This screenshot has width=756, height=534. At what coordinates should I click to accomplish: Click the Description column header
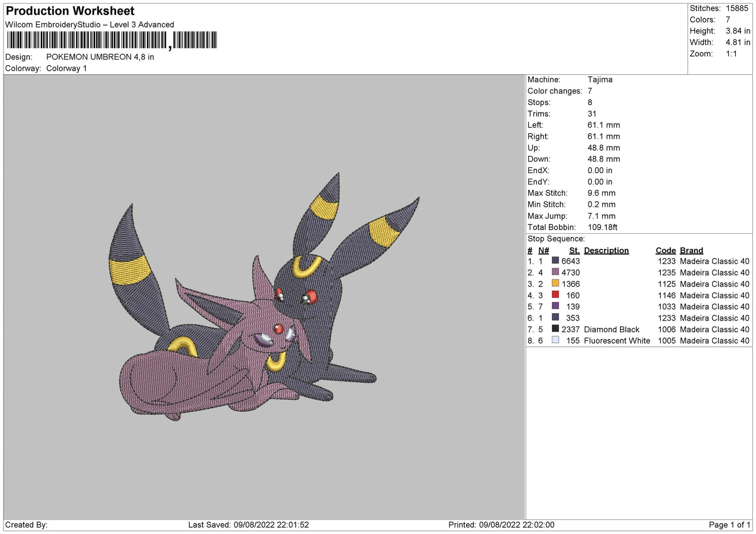point(606,251)
